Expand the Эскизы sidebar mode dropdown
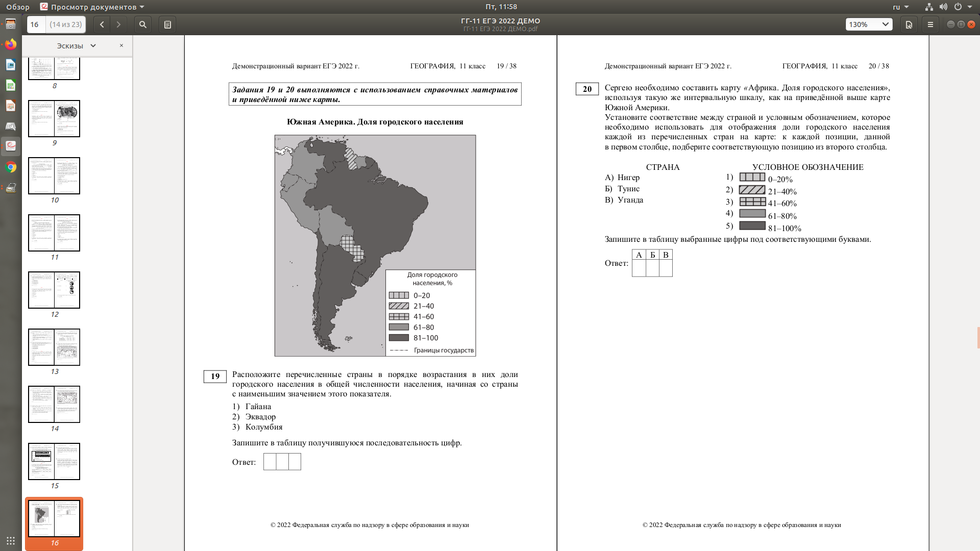The image size is (980, 551). (77, 46)
